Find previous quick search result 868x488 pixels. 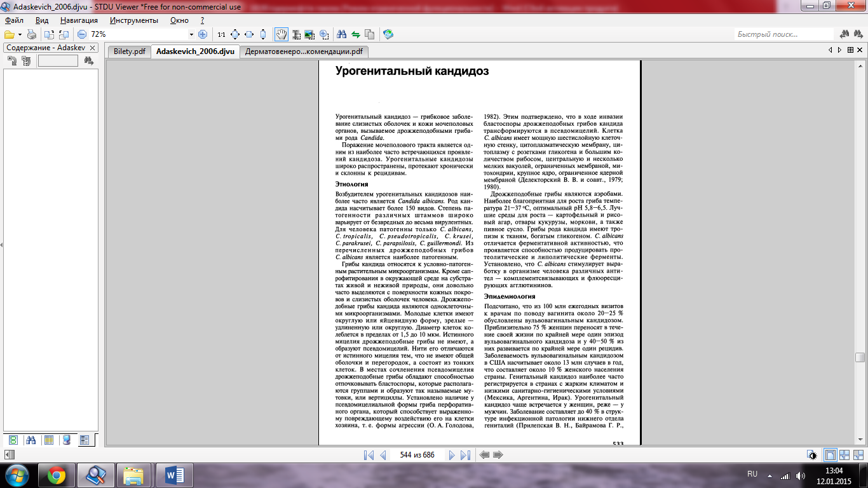pyautogui.click(x=845, y=34)
